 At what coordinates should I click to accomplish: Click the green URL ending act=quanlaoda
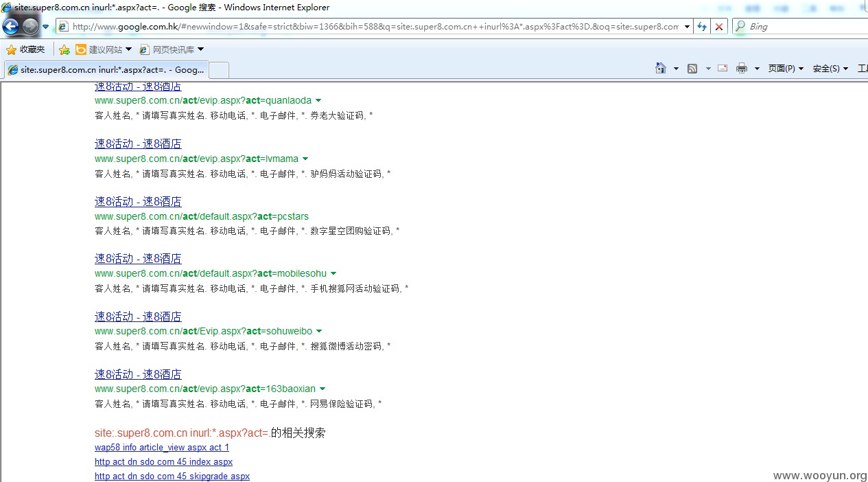point(203,100)
